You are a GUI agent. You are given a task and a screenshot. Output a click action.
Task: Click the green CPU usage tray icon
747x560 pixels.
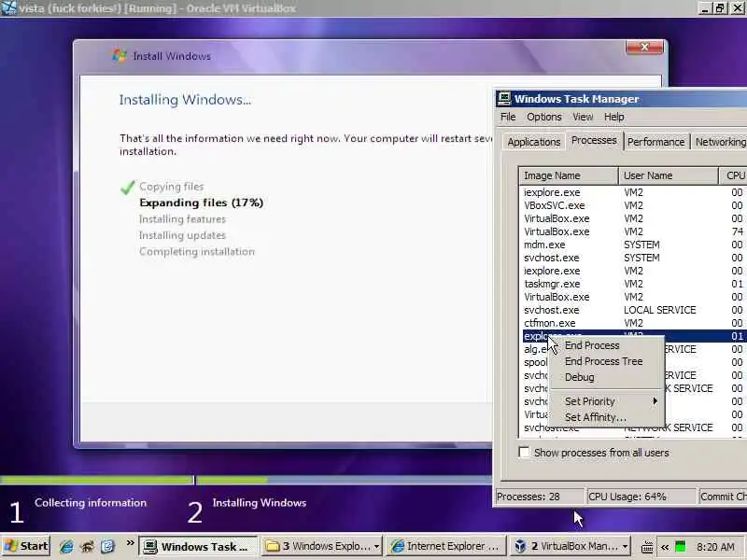point(681,547)
